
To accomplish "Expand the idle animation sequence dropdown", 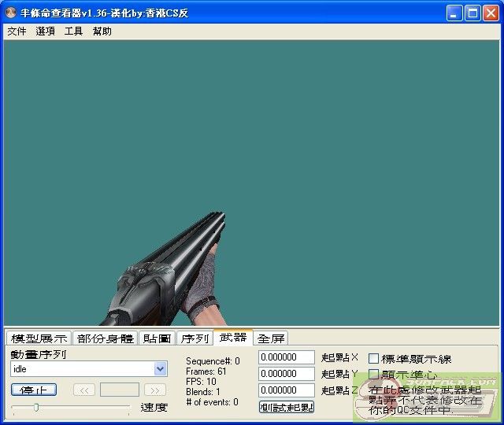I will pos(160,369).
